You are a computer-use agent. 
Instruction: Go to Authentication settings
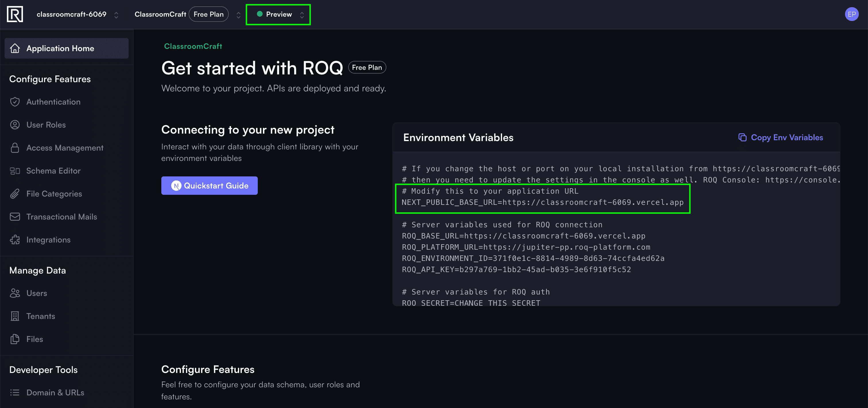[67, 102]
